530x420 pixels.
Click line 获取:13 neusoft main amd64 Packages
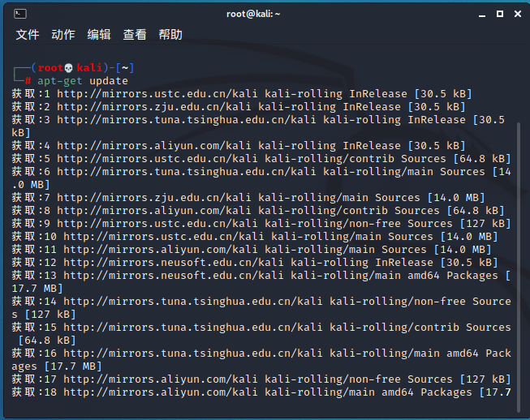261,282
